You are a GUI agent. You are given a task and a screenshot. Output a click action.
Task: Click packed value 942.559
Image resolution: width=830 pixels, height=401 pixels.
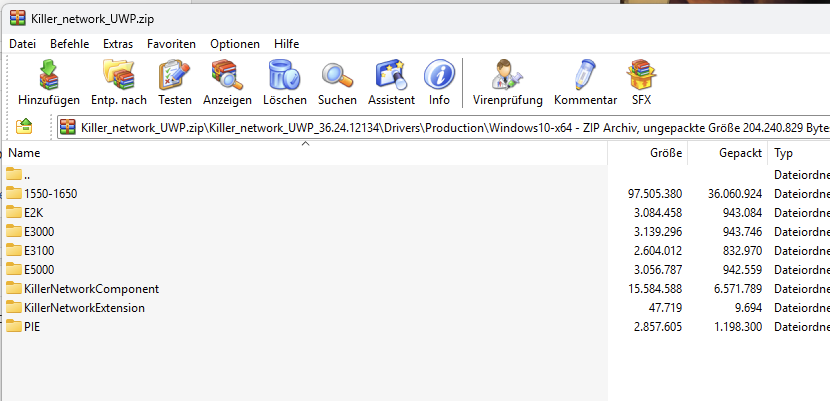click(x=742, y=270)
